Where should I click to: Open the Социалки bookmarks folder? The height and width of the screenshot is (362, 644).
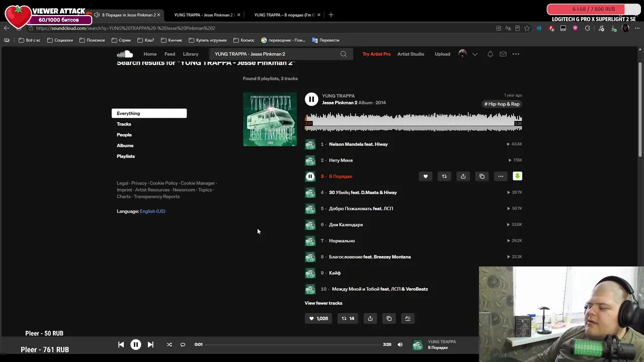60,40
